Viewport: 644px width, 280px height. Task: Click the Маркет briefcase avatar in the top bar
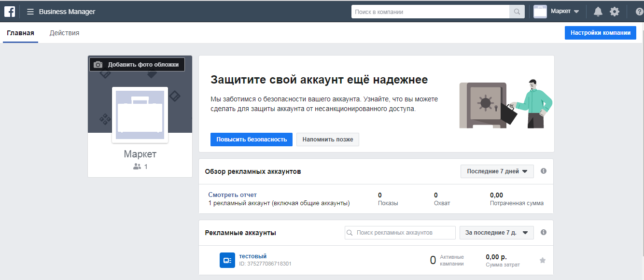(540, 11)
